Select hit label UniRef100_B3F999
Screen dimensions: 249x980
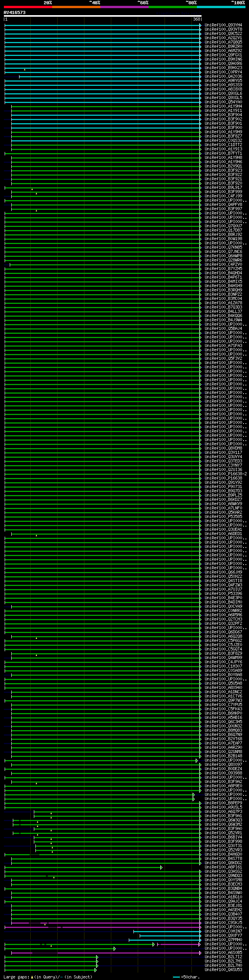point(223,192)
